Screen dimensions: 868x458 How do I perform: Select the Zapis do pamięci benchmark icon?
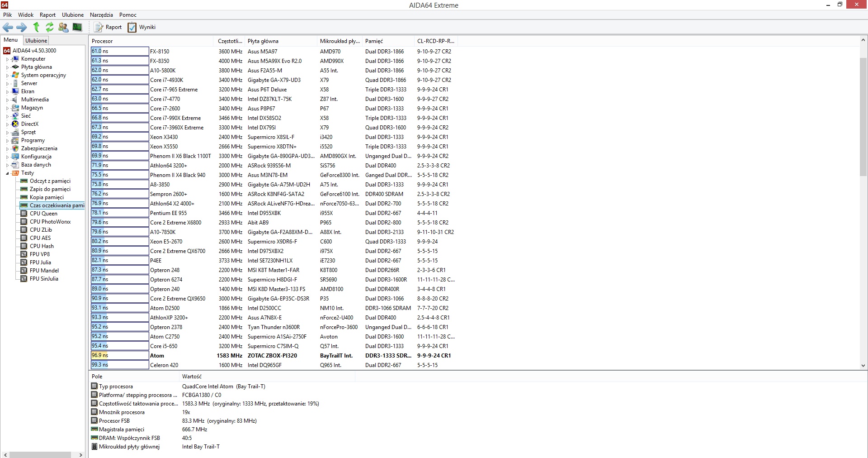[x=24, y=189]
